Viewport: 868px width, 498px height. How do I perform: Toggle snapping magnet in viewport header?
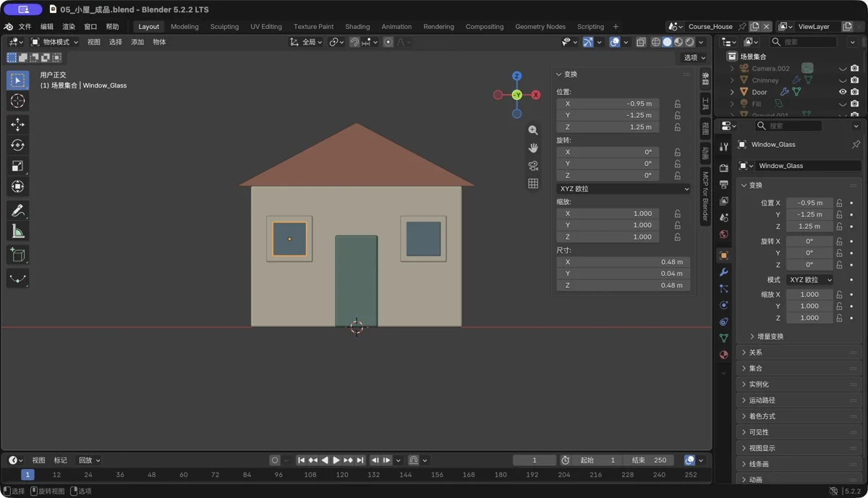tap(354, 42)
